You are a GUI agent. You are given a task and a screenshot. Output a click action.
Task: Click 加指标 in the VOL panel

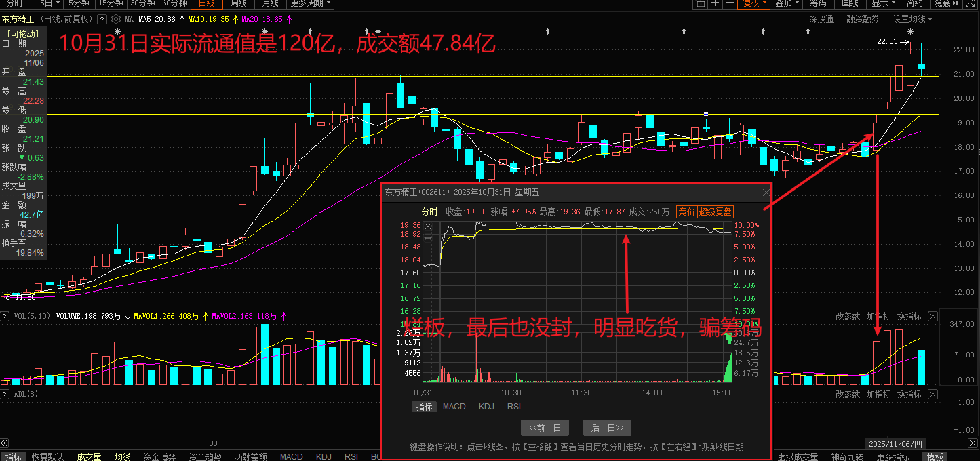point(879,317)
